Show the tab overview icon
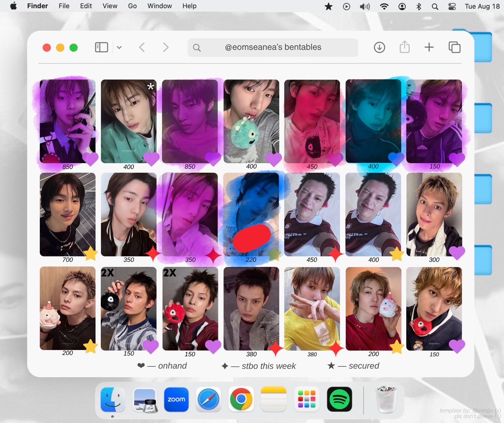Image resolution: width=504 pixels, height=423 pixels. pyautogui.click(x=454, y=47)
